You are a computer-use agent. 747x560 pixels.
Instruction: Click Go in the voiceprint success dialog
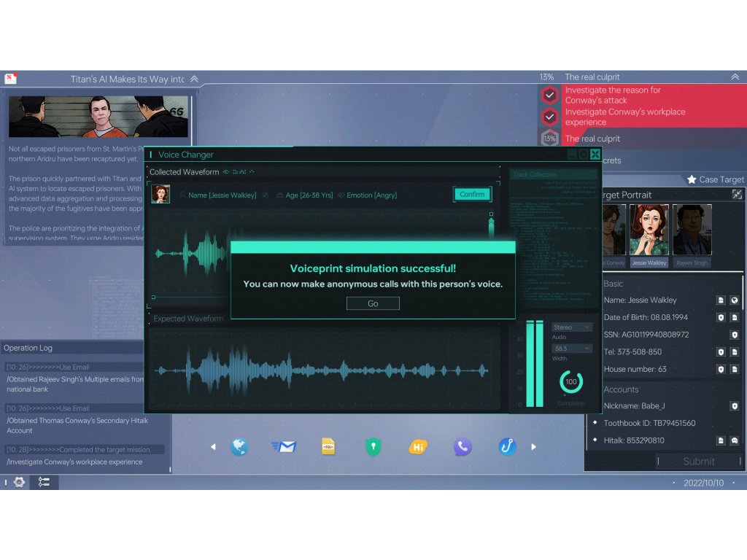pyautogui.click(x=373, y=303)
